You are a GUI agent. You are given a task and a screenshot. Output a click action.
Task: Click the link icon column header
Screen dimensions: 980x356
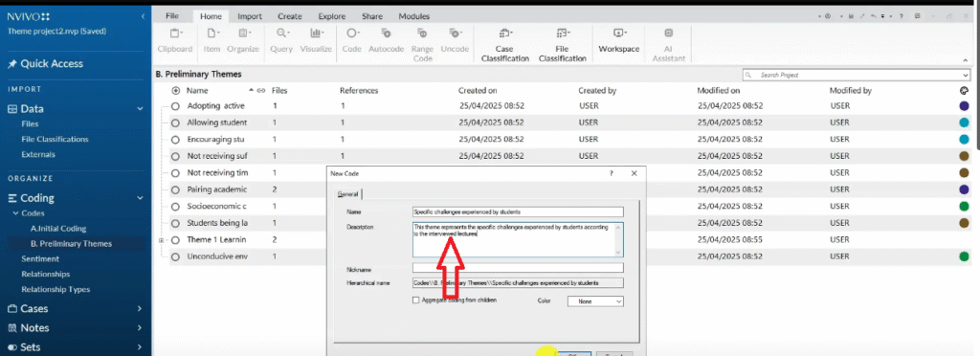(x=261, y=91)
